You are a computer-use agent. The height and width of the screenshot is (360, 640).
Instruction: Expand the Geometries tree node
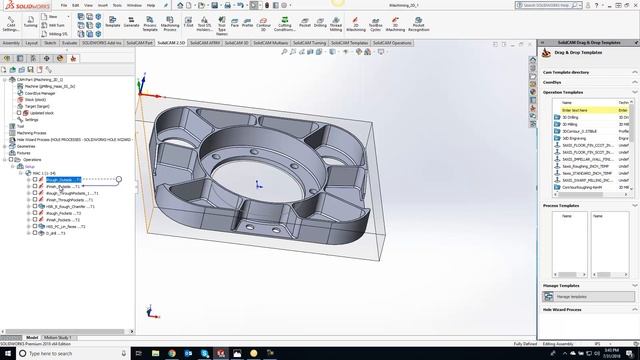coord(5,146)
